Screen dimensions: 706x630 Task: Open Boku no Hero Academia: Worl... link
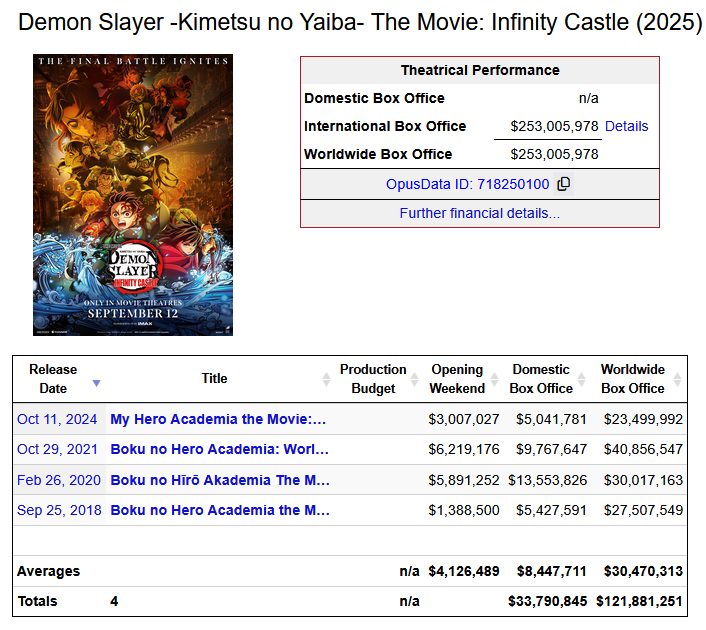click(x=220, y=449)
